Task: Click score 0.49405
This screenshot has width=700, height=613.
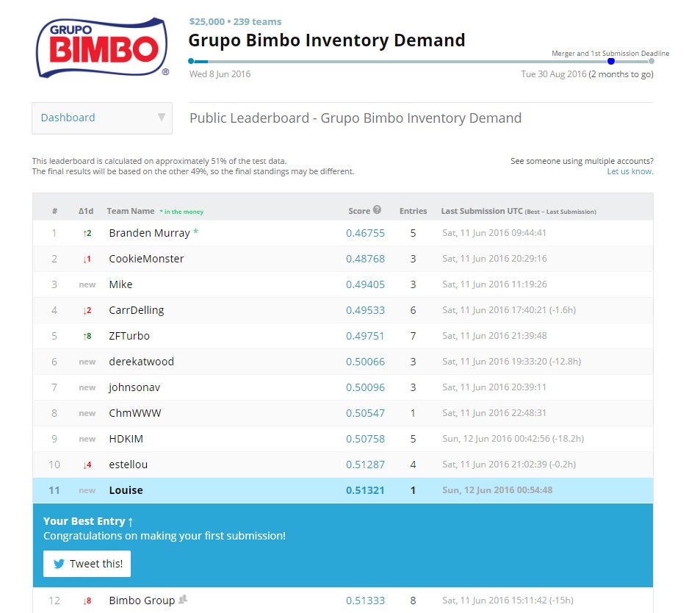Action: tap(365, 284)
